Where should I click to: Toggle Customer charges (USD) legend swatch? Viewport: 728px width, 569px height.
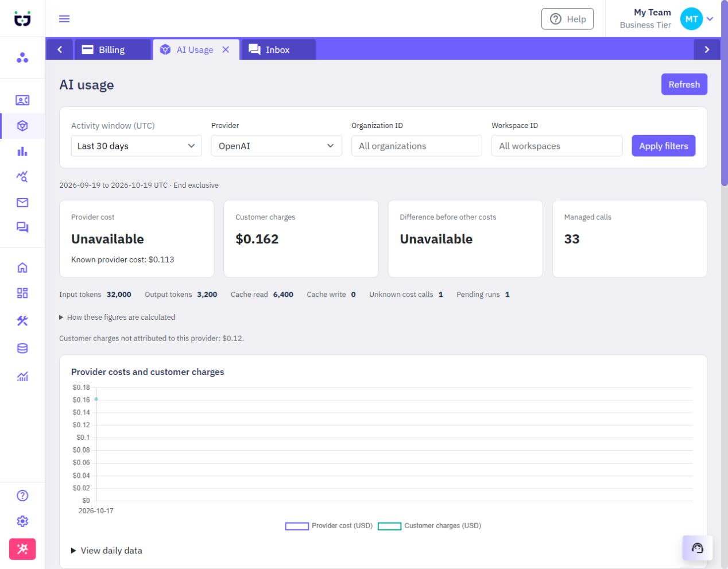pyautogui.click(x=389, y=526)
